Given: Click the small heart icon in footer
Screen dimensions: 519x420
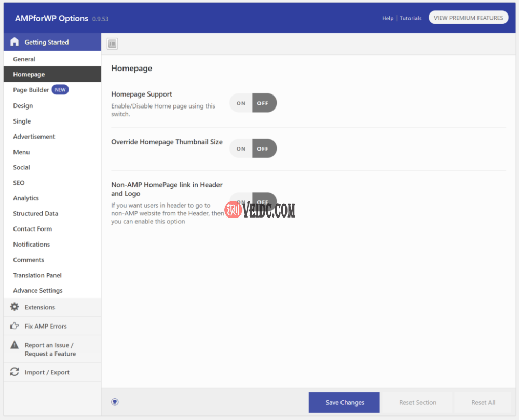Looking at the screenshot, I should (115, 402).
